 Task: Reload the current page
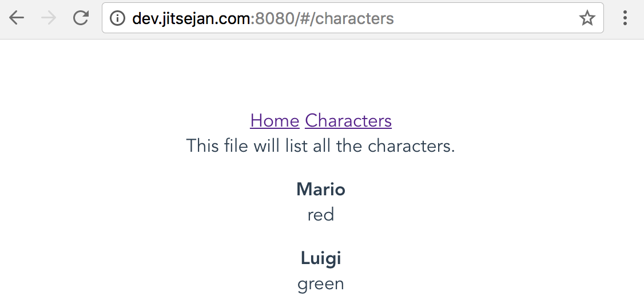pyautogui.click(x=81, y=18)
